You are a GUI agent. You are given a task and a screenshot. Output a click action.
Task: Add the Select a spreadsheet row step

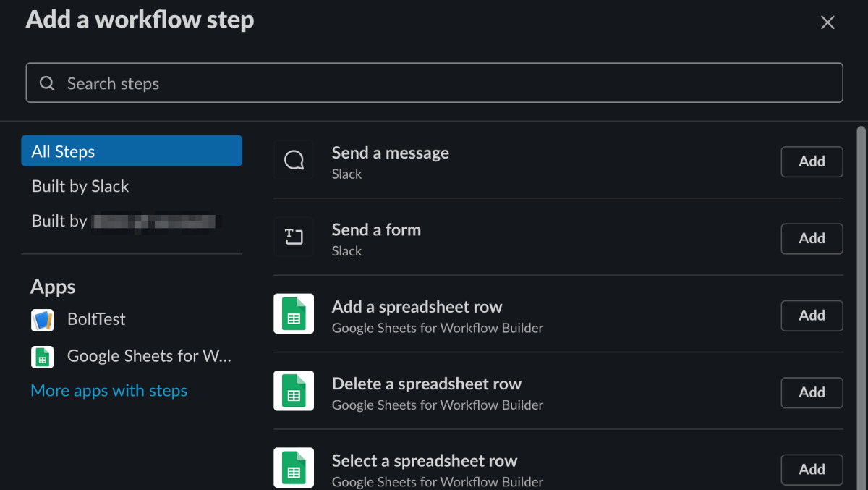[812, 469]
